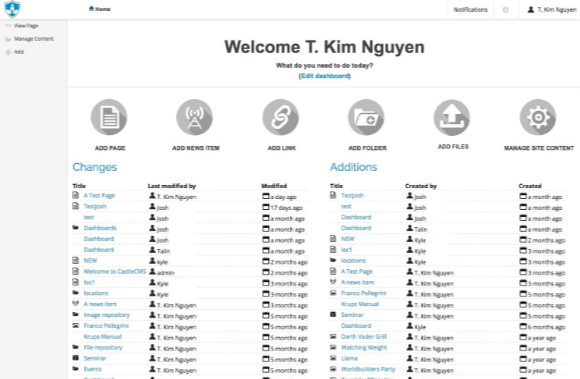Click the MANAGE SITE CONTENT label

[539, 148]
